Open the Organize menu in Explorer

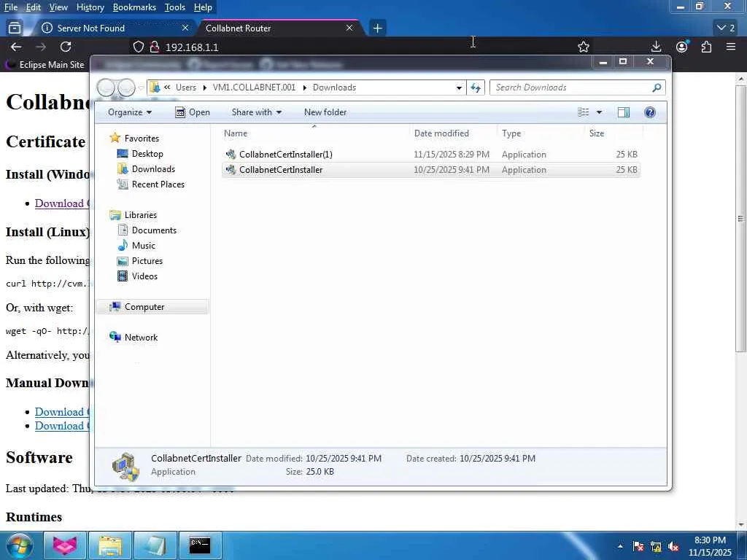click(x=130, y=112)
